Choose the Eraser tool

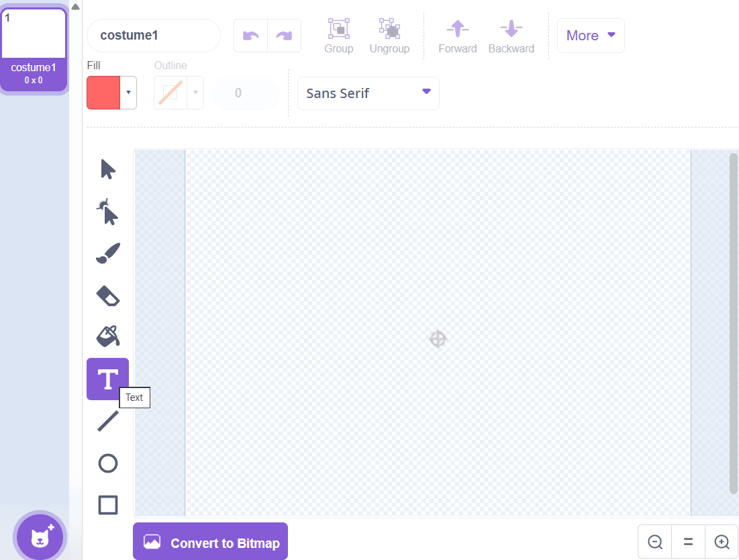(107, 295)
